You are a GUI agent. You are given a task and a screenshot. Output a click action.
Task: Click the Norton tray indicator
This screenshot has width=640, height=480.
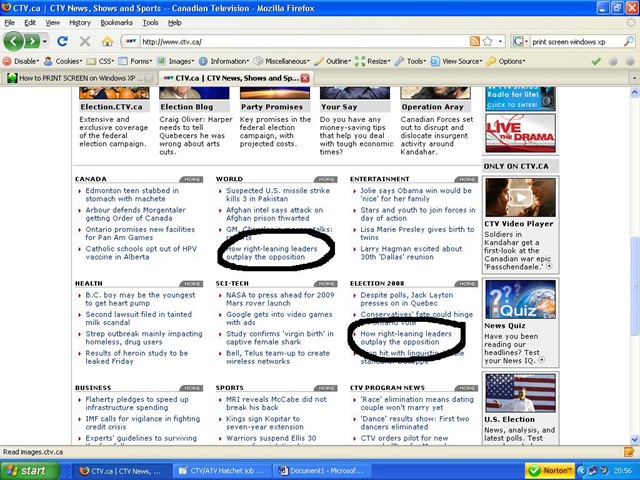point(550,471)
